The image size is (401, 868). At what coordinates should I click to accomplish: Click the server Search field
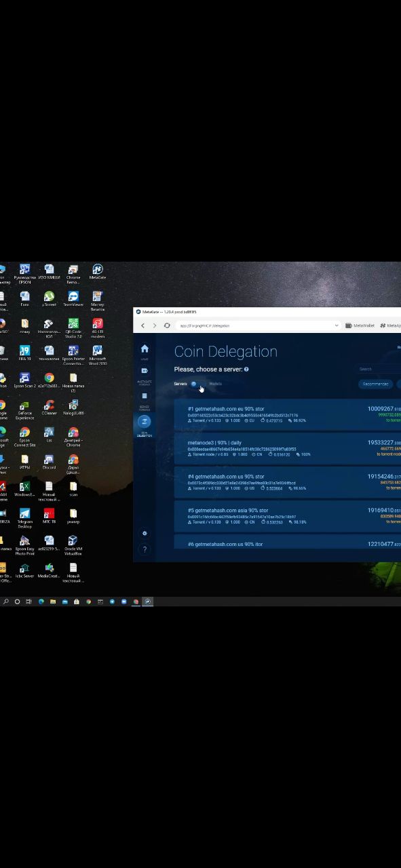[x=379, y=369]
